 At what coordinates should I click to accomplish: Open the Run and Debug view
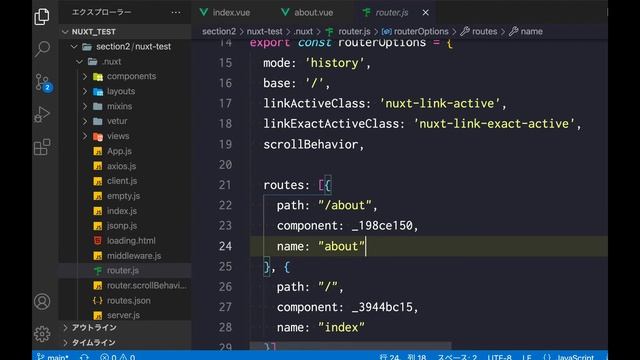coord(42,114)
